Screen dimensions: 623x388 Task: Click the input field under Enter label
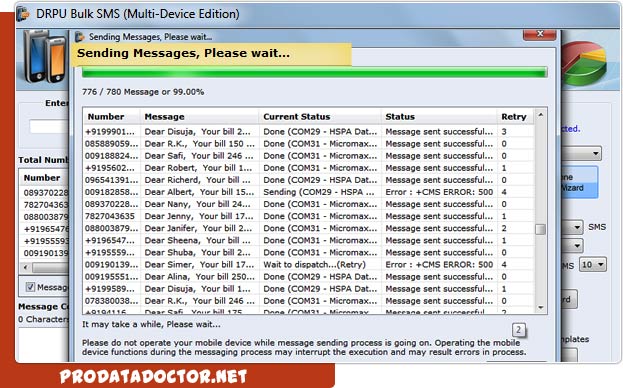48,127
